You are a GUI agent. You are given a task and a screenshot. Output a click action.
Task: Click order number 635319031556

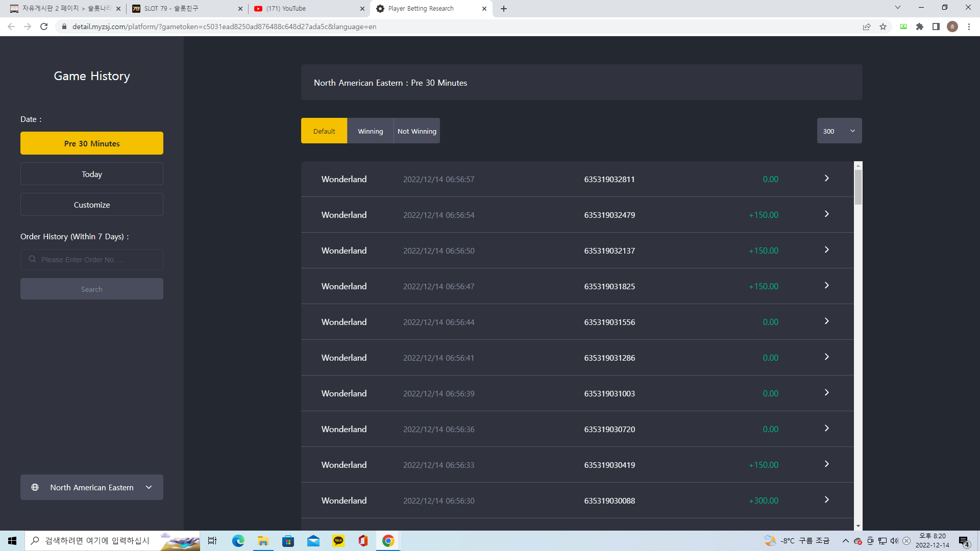pos(609,322)
